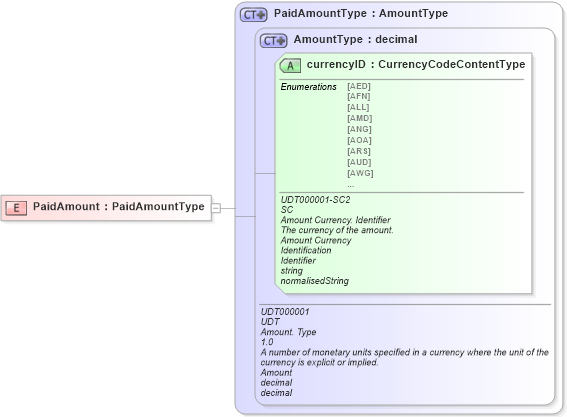The image size is (567, 417).
Task: Click the [ARS] enumeration value
Action: point(359,151)
